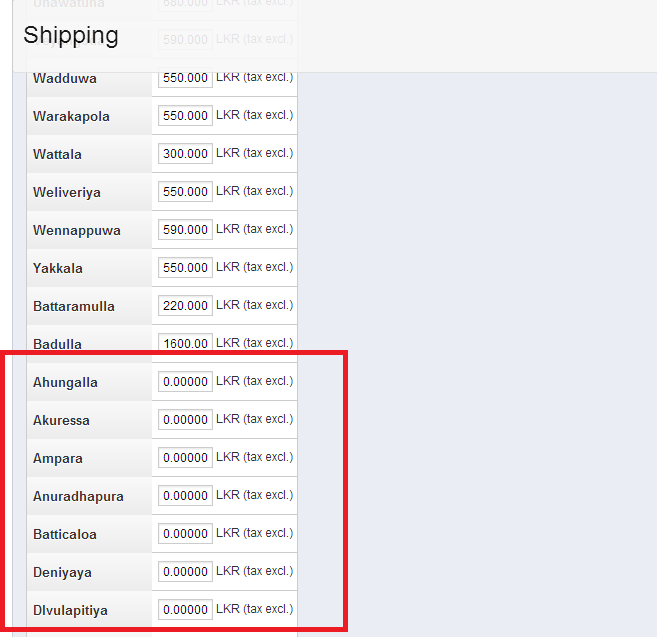
Task: Select the Battaramulla zone row label
Action: click(x=74, y=306)
